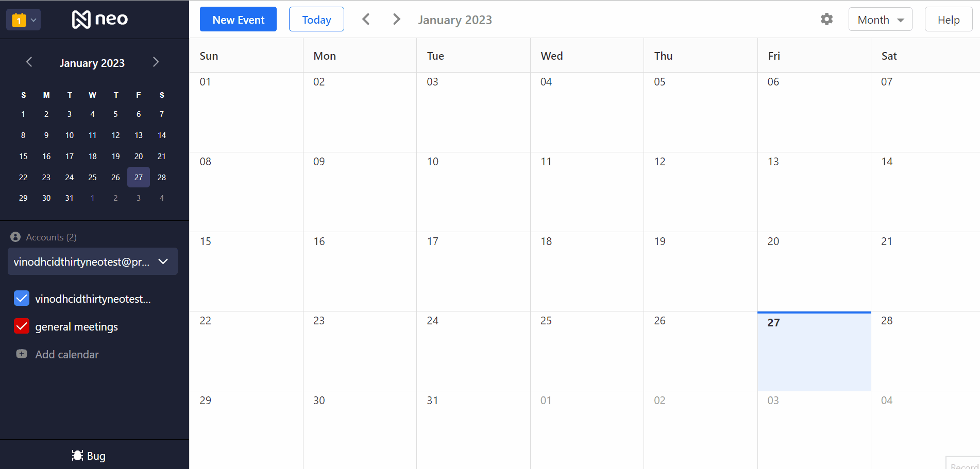Open calendar settings gear
The height and width of the screenshot is (469, 980).
pyautogui.click(x=826, y=20)
